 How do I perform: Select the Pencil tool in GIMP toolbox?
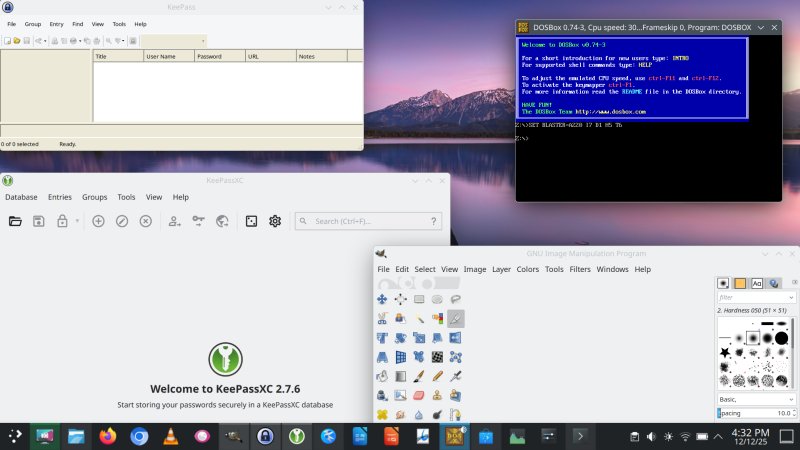coord(437,376)
